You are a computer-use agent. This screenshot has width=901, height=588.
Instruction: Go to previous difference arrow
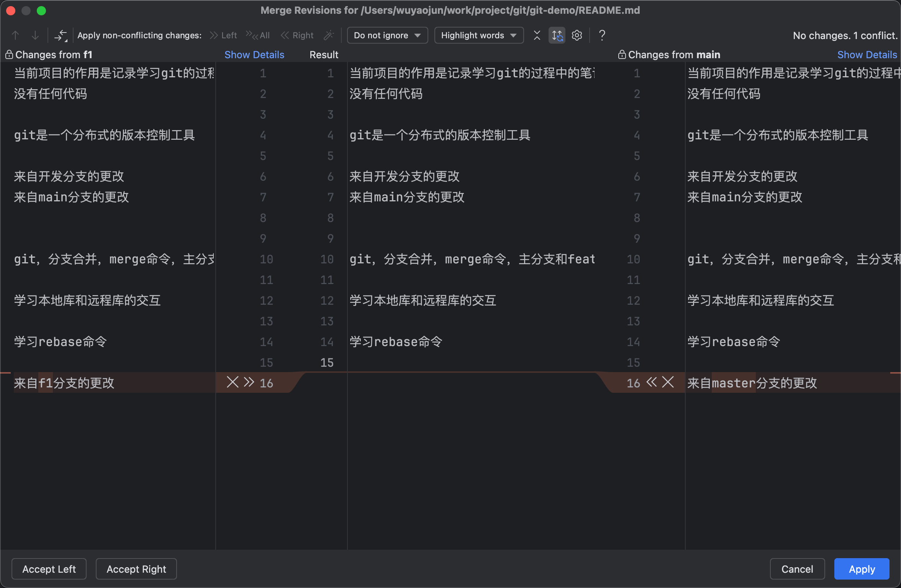tap(15, 35)
